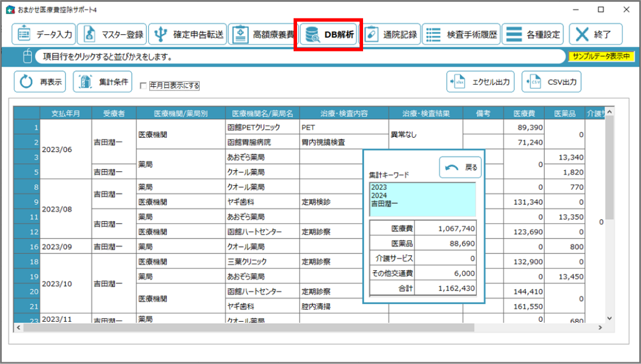The image size is (641, 364).
Task: Open the 集計条件 dialog
Action: (x=103, y=82)
